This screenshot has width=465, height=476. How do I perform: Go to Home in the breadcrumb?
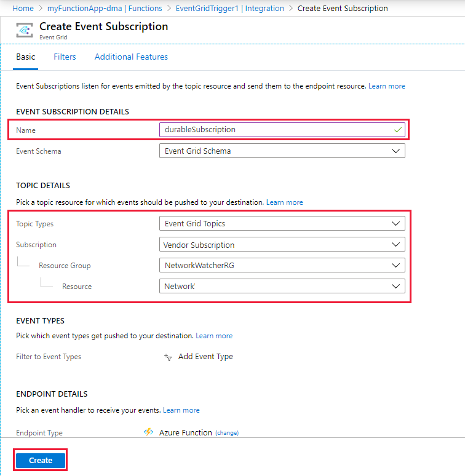coord(23,9)
